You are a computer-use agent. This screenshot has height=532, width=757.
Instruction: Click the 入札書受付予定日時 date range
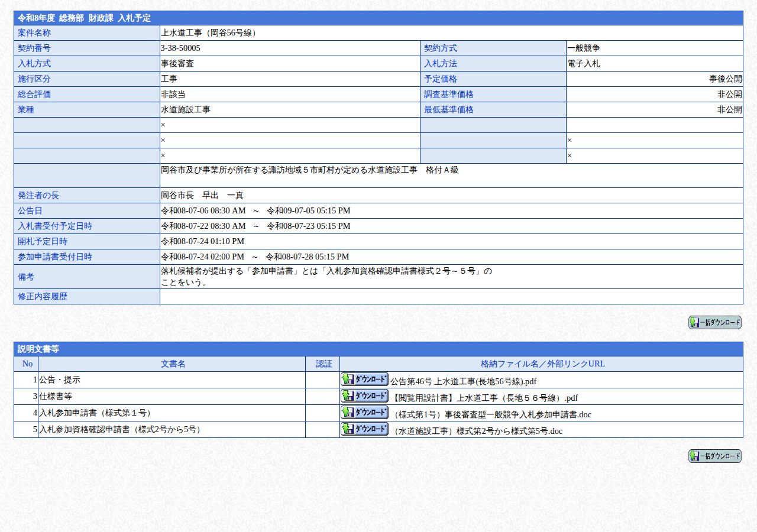point(255,226)
